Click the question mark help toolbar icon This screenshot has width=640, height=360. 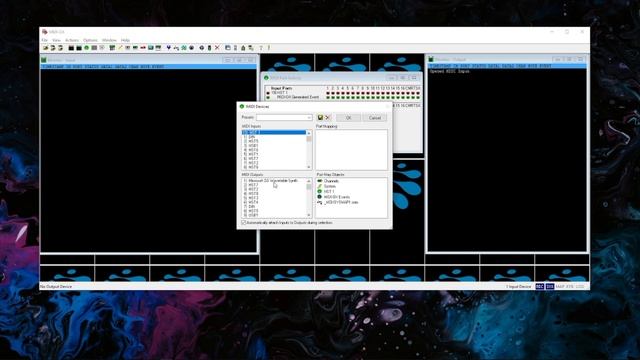pos(261,48)
